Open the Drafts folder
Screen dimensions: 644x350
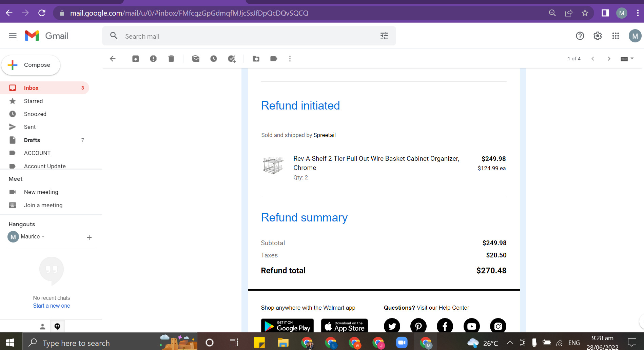tap(44, 140)
